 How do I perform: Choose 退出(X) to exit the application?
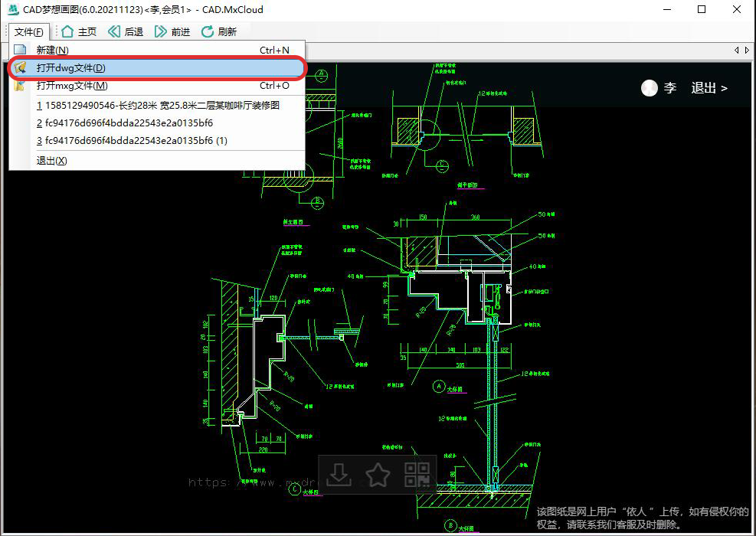tap(157, 161)
